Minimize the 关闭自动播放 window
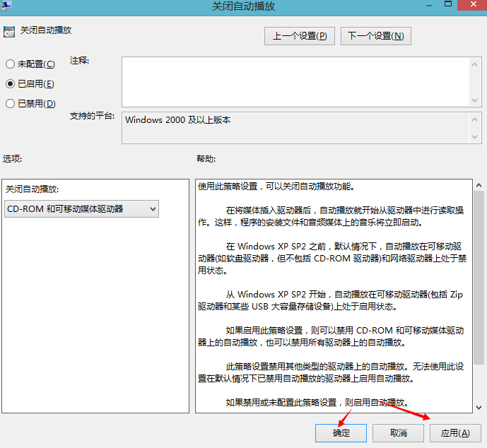The image size is (487, 448). click(429, 5)
